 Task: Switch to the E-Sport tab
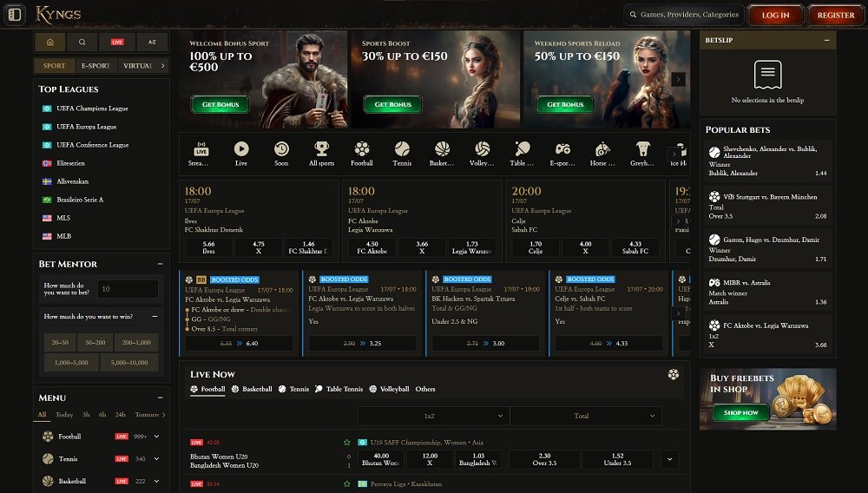tap(95, 66)
